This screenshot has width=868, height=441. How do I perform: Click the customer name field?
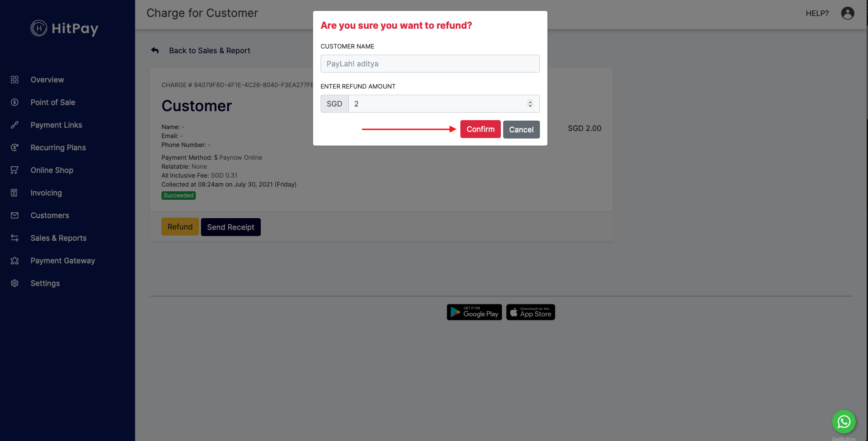point(430,64)
